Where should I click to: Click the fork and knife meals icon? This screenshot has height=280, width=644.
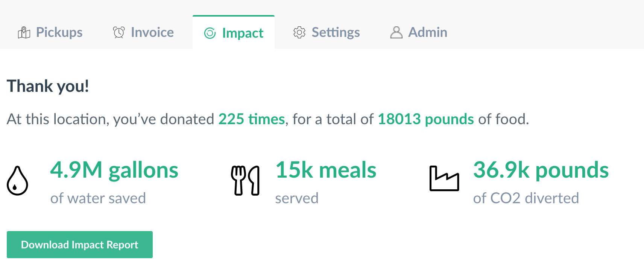click(245, 181)
